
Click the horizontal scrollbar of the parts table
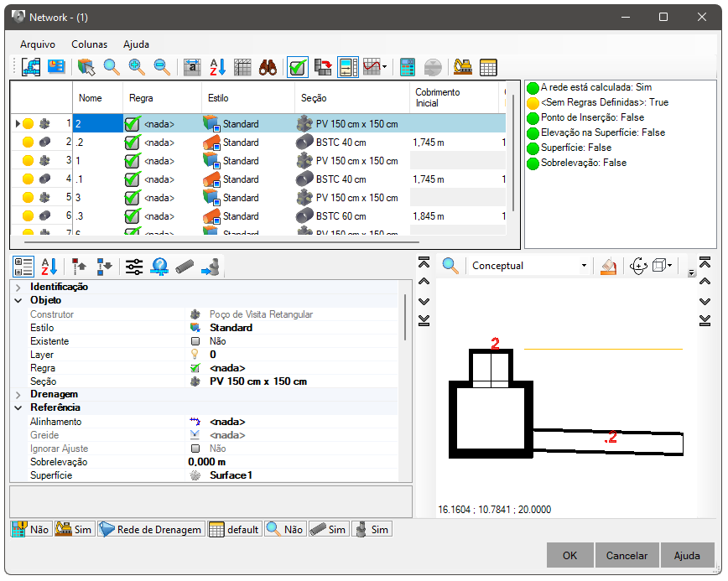(221, 241)
